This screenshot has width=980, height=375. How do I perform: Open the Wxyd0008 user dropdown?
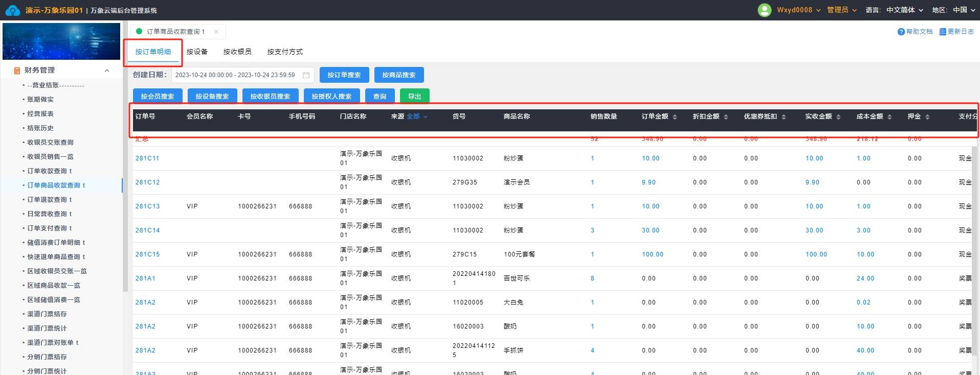[x=798, y=10]
